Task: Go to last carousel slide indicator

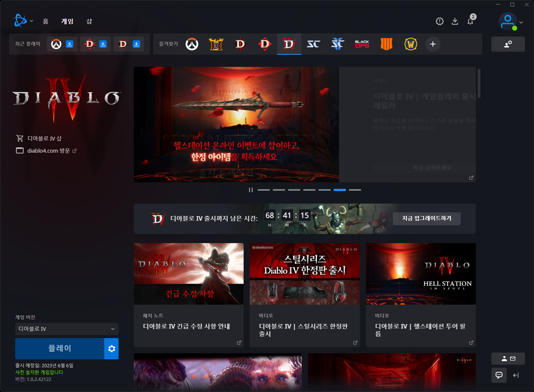Action: tap(355, 190)
